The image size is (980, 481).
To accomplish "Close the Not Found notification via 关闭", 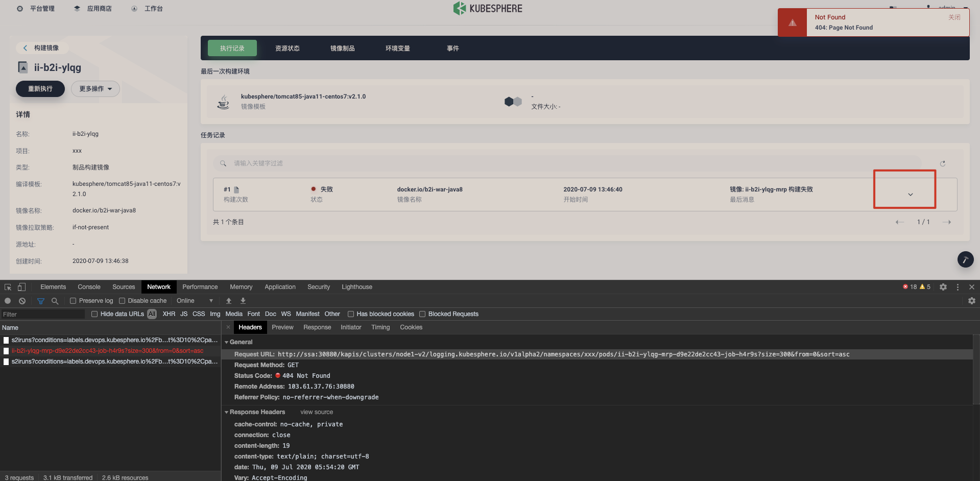I will tap(953, 17).
